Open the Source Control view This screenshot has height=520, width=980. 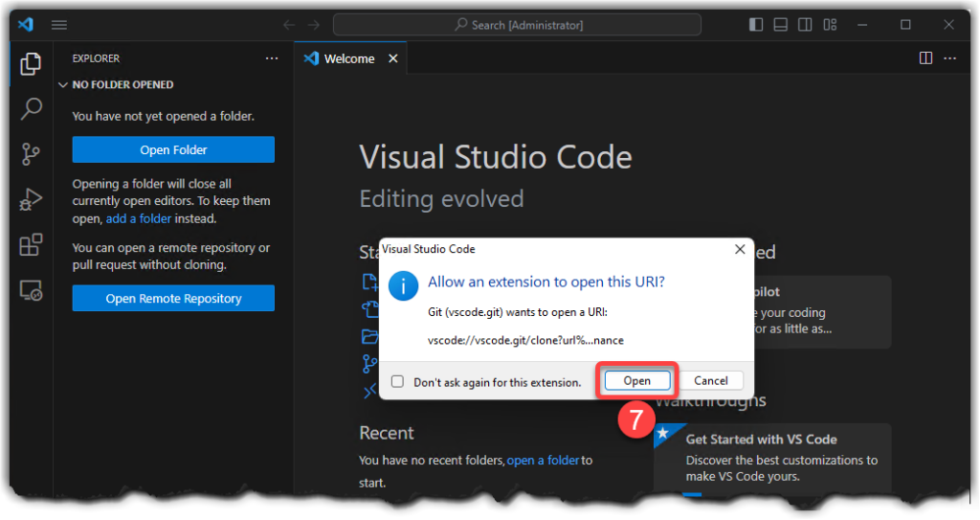pos(31,154)
